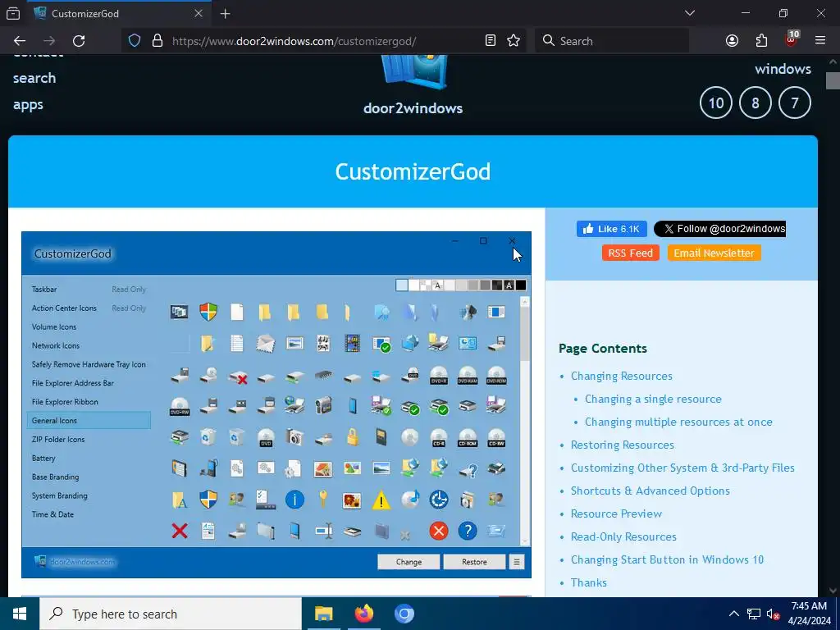
Task: List all tabs with the chevron
Action: (x=690, y=13)
